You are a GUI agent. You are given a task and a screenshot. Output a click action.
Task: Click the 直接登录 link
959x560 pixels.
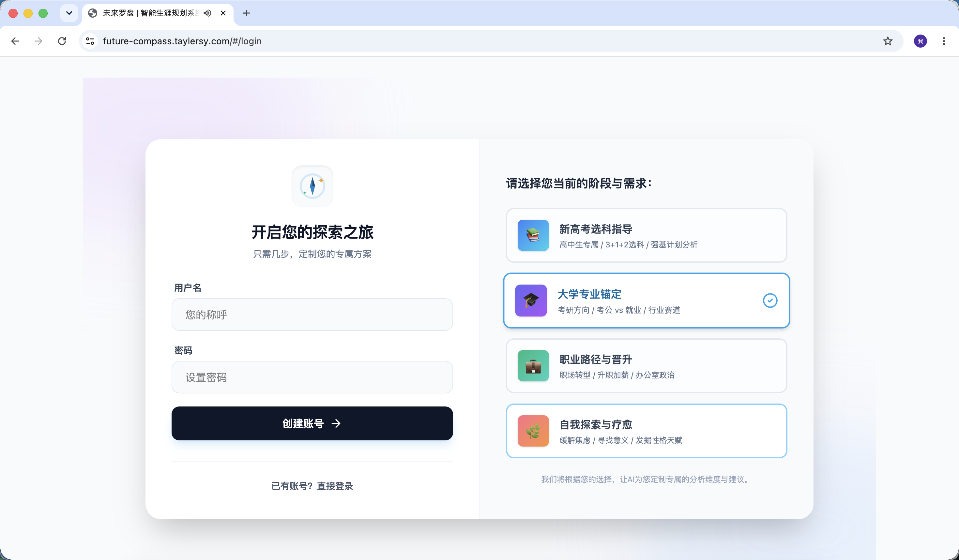pyautogui.click(x=335, y=486)
